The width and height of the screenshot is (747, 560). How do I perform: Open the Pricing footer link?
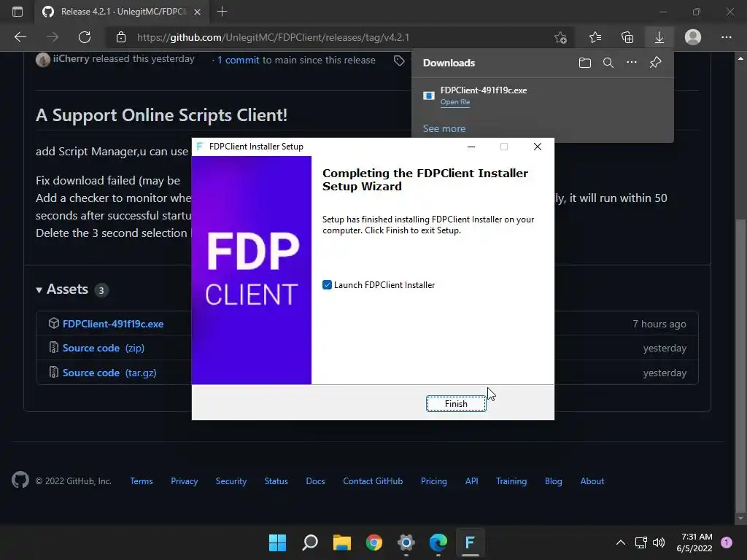click(x=434, y=481)
